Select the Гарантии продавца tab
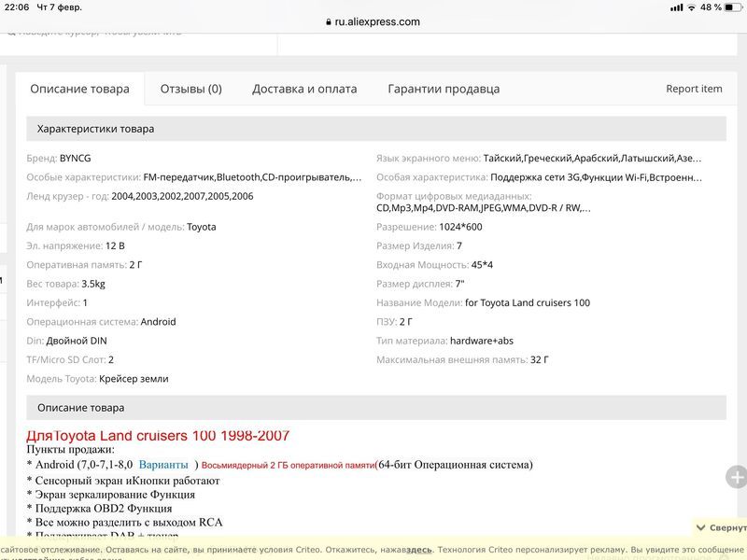This screenshot has width=747, height=560. [x=444, y=89]
